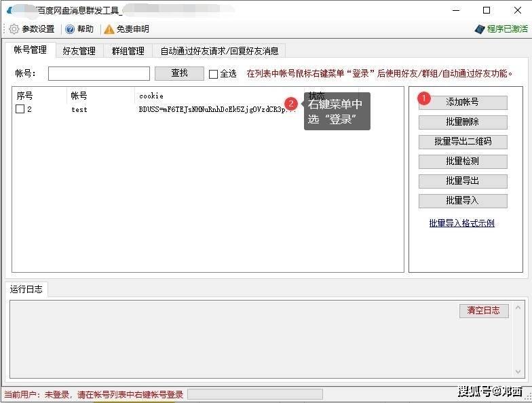The image size is (532, 403).
Task: Click the 程序已激活 book icon
Action: click(480, 30)
